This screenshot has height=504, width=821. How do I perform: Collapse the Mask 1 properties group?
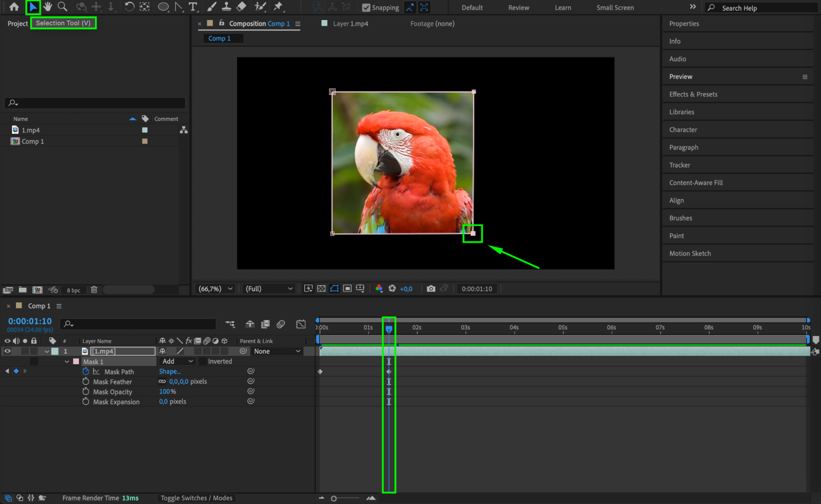(x=67, y=362)
